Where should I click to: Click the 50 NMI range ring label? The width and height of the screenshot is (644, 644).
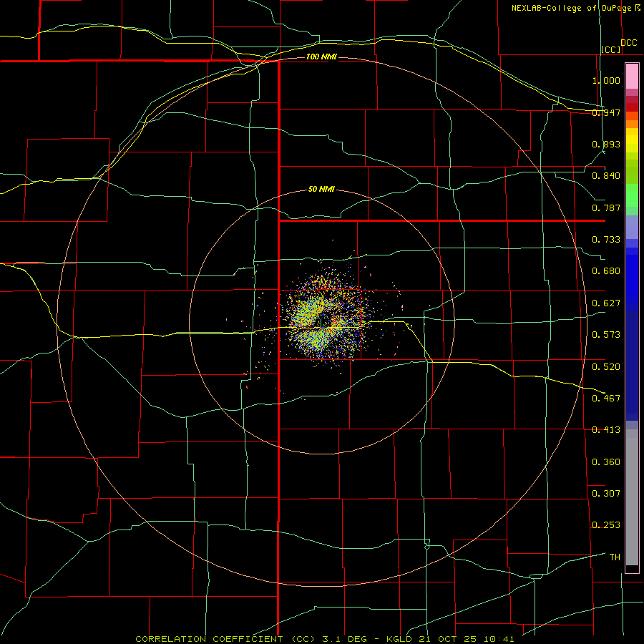321,190
